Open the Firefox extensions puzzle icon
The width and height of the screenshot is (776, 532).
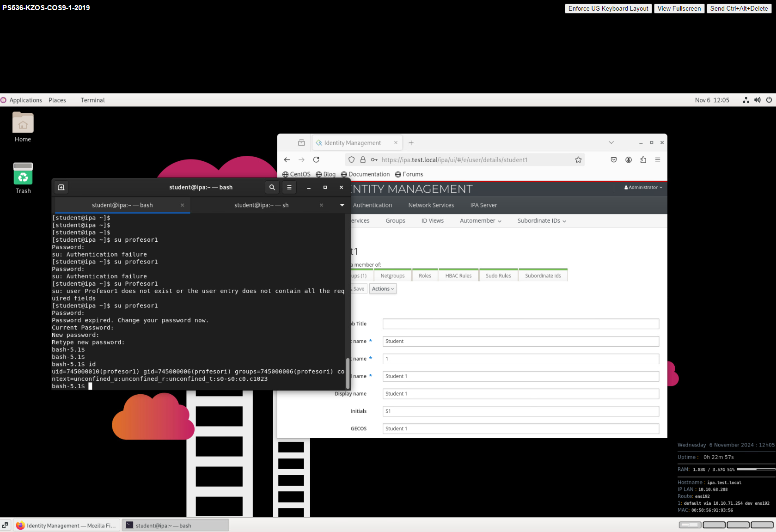click(x=643, y=160)
